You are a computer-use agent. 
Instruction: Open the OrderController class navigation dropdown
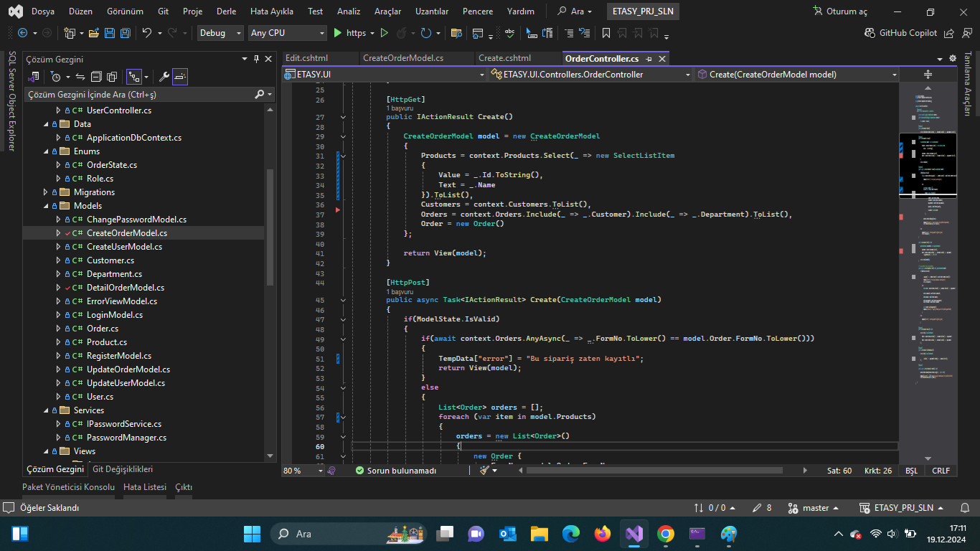(590, 75)
